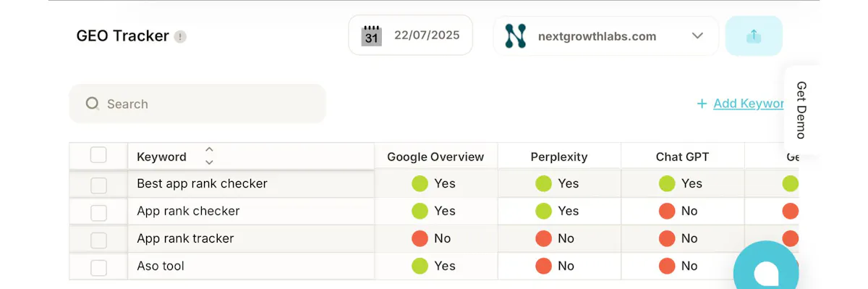The width and height of the screenshot is (868, 289).
Task: Click the Keyword column header label
Action: 161,156
